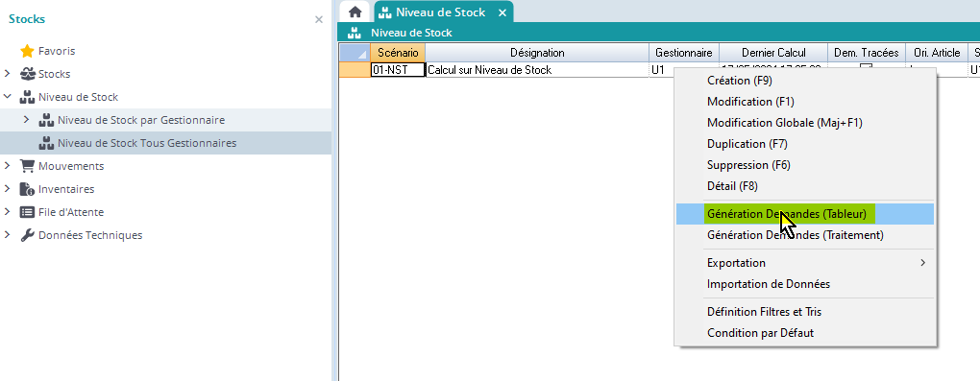Open the Home tab icon

[355, 12]
